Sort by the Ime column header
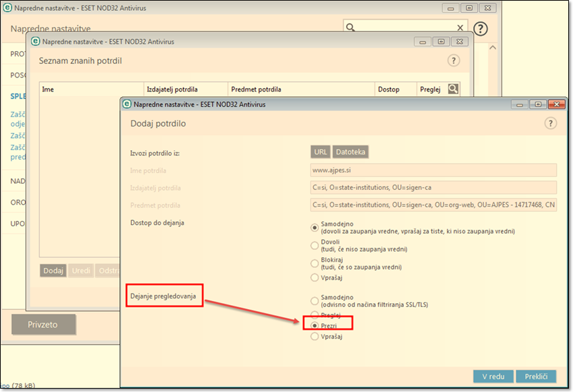This screenshot has width=573, height=392. click(92, 89)
